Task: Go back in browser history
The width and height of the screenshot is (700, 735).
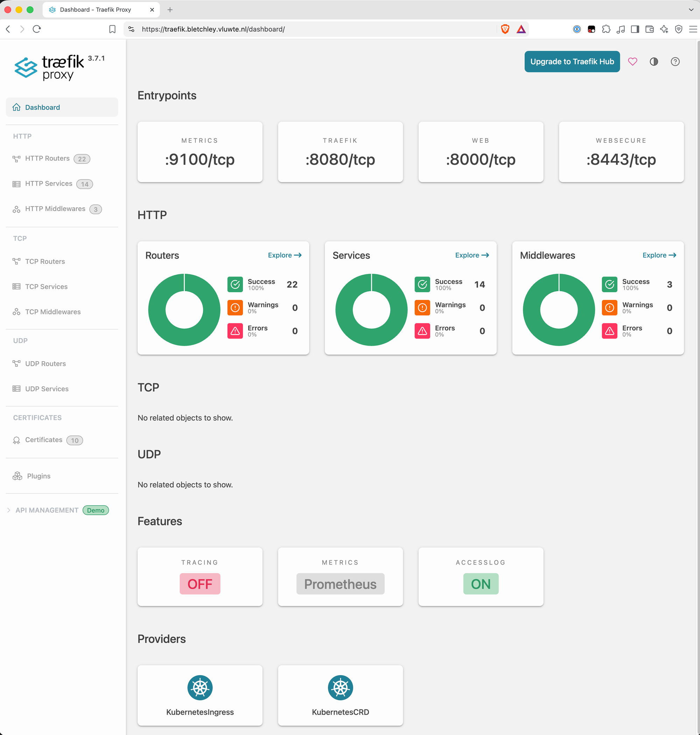Action: pyautogui.click(x=8, y=29)
